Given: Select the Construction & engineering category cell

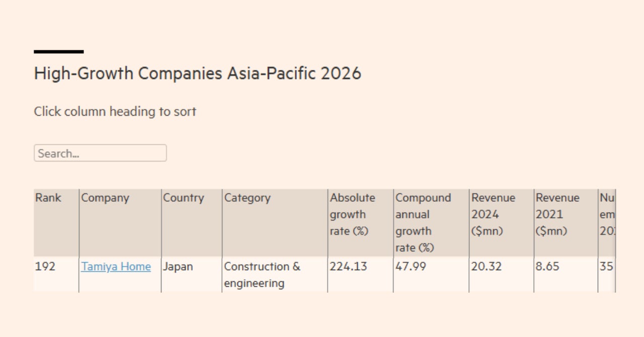Looking at the screenshot, I should (x=262, y=275).
